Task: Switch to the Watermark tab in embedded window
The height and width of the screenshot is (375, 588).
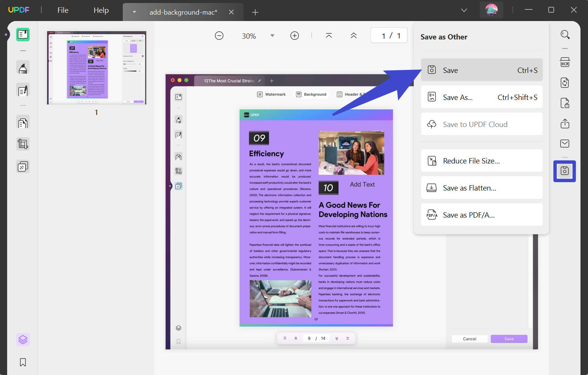Action: (x=271, y=94)
